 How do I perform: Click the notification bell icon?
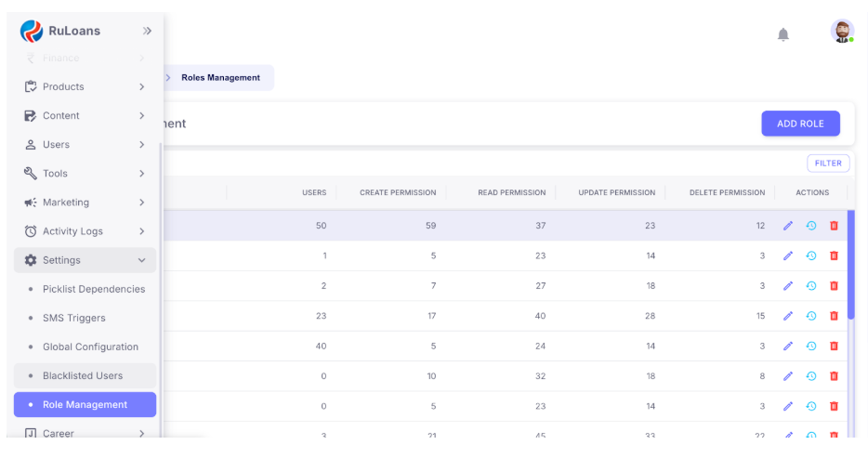[x=783, y=34]
